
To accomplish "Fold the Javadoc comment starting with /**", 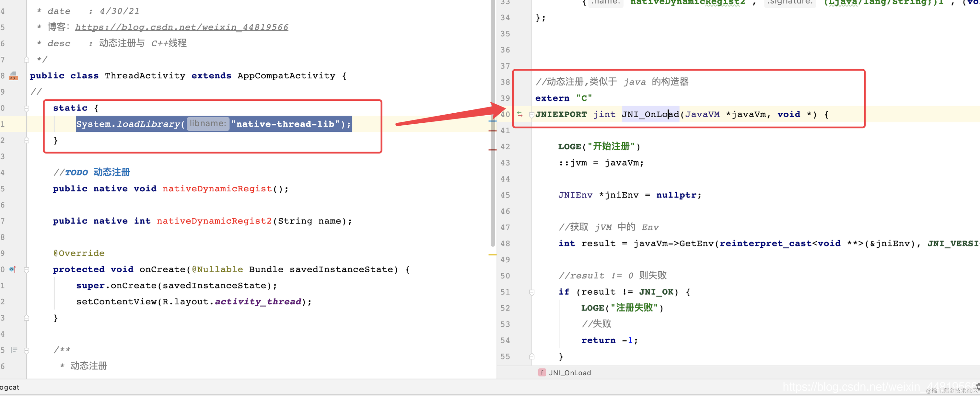I will (x=27, y=350).
